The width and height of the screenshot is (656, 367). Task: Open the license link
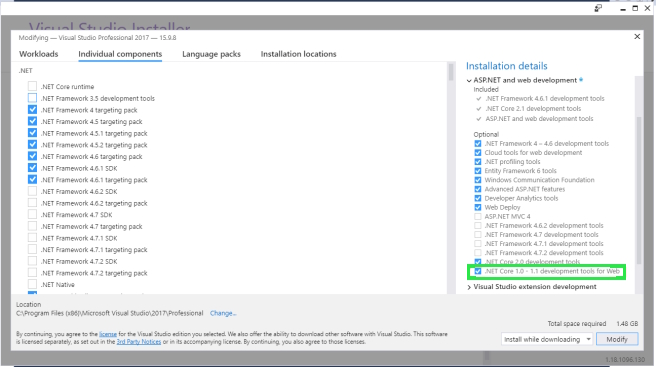pyautogui.click(x=108, y=334)
